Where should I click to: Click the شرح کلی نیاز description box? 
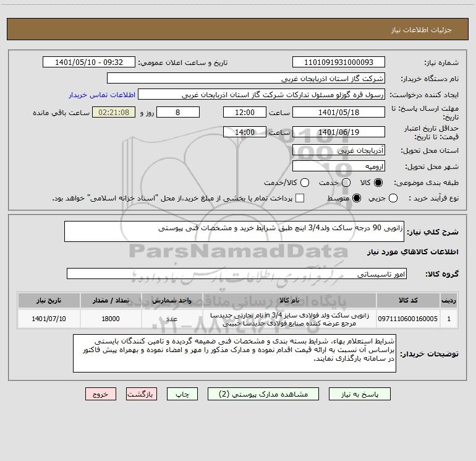[x=234, y=231]
